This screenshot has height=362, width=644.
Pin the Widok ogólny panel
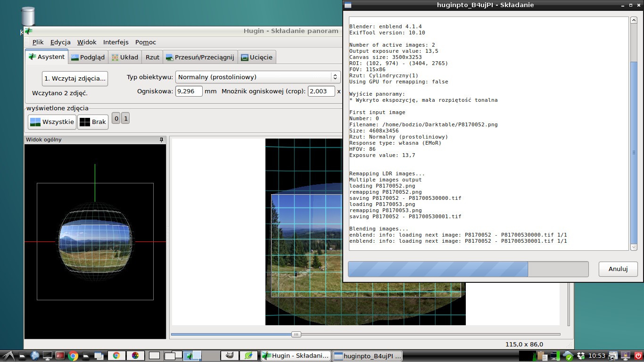pos(161,140)
